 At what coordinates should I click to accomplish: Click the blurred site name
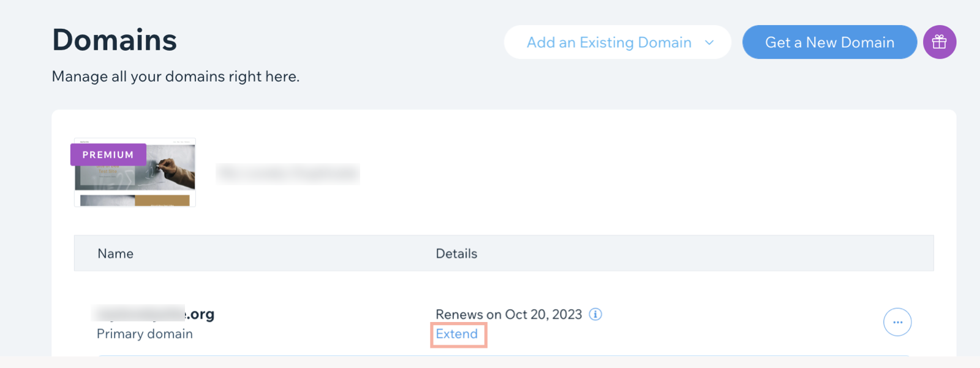[x=288, y=174]
